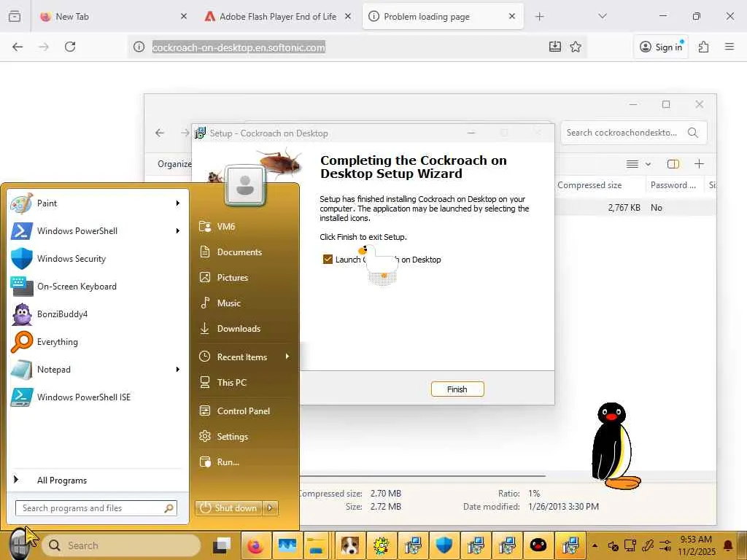Reload the current page in Firefox

tap(70, 47)
